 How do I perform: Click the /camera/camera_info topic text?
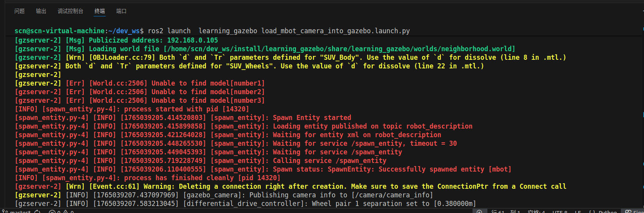[392, 195]
